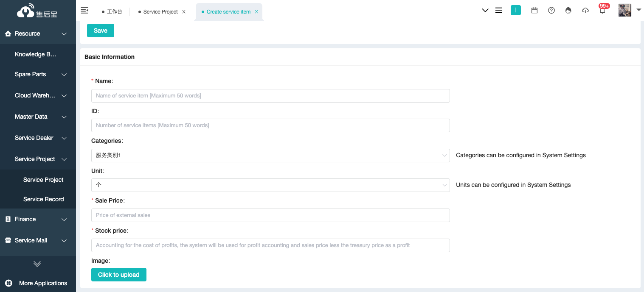Open the calendar icon in top bar
Screen dimensions: 644x292
pos(534,11)
